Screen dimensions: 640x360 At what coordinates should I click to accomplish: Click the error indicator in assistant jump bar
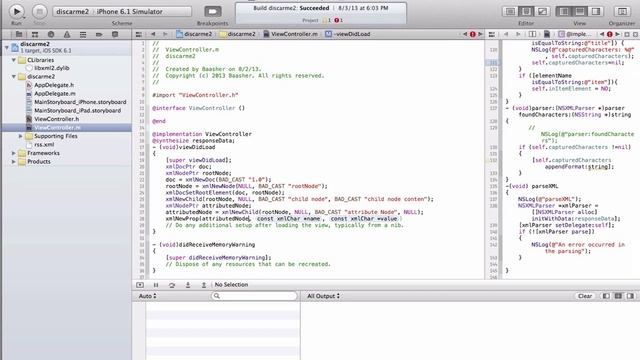(609, 34)
